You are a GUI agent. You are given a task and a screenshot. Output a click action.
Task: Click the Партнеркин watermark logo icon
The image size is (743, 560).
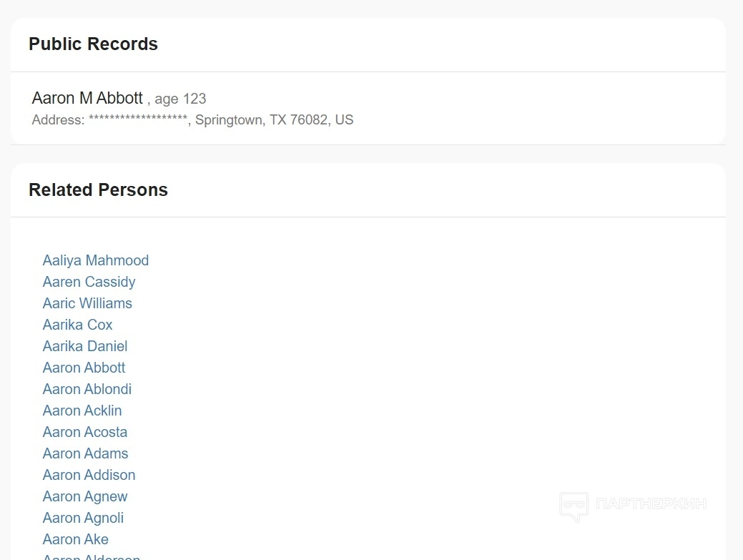(x=574, y=506)
